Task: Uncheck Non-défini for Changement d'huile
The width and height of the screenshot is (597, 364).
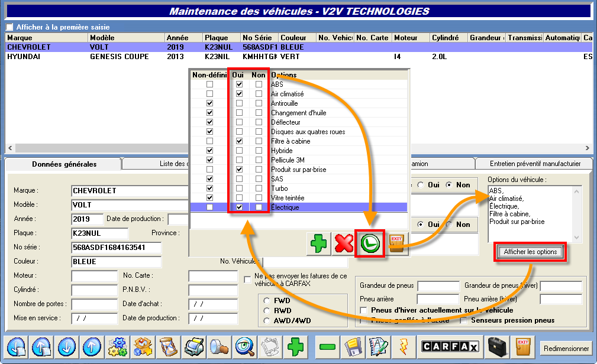Action: pyautogui.click(x=210, y=113)
